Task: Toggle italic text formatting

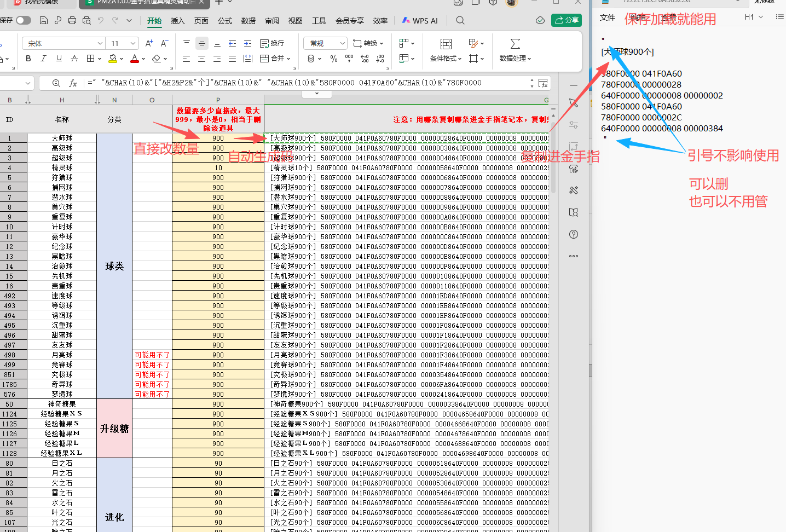Action: point(44,58)
